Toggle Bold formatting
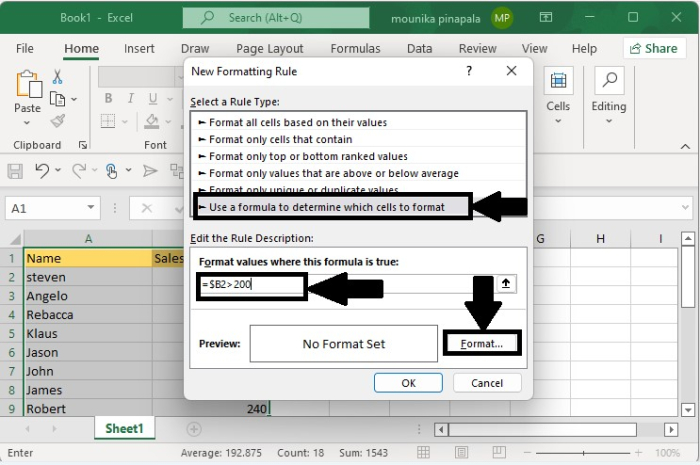The image size is (700, 465). coord(108,98)
